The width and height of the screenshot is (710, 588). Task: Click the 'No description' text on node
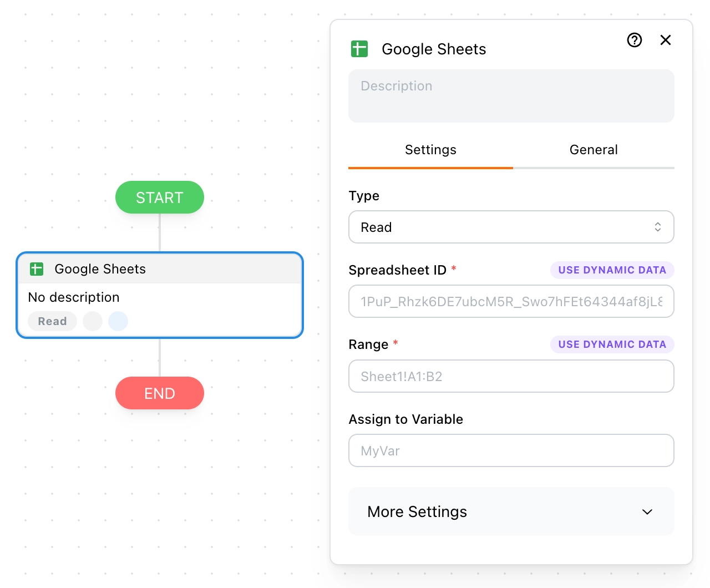pyautogui.click(x=74, y=297)
